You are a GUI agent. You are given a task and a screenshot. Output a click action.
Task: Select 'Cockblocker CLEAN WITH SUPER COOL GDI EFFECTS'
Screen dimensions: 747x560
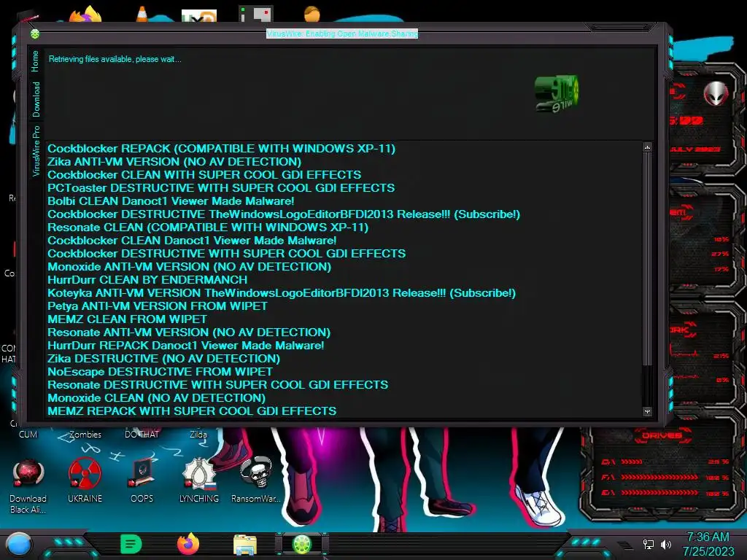204,175
